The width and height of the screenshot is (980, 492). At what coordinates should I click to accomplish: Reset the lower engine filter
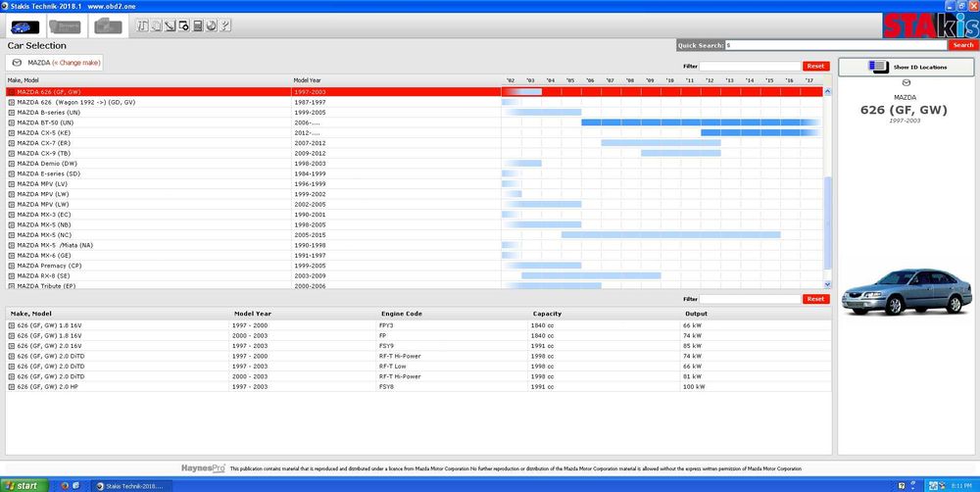[x=815, y=300]
